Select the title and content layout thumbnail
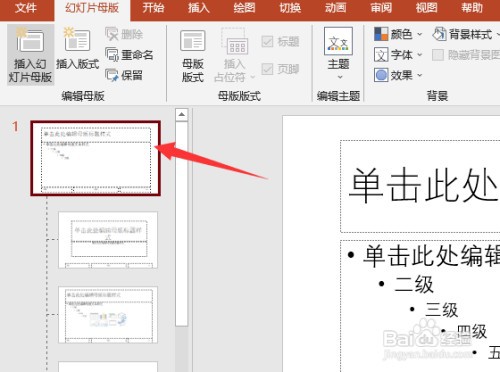The height and width of the screenshot is (372, 500). pos(108,315)
